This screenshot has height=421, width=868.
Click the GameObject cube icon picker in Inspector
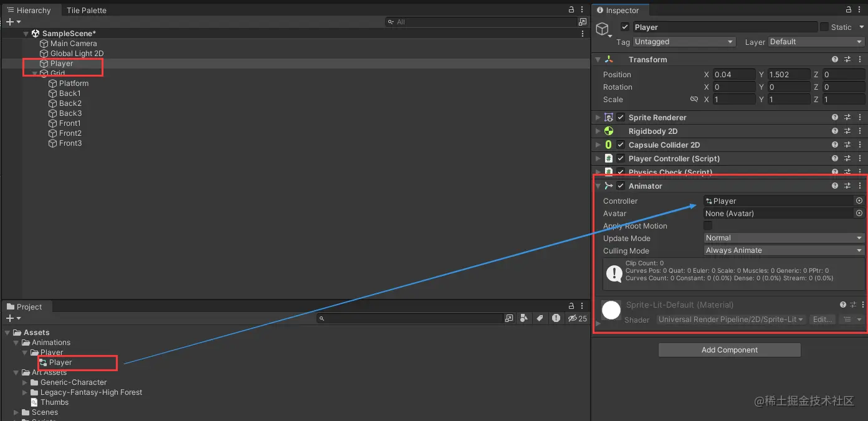point(603,29)
